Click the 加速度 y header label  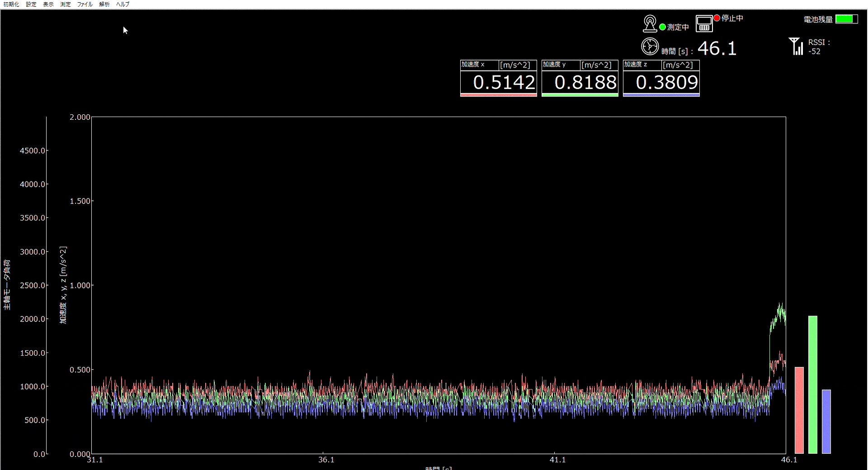[554, 65]
